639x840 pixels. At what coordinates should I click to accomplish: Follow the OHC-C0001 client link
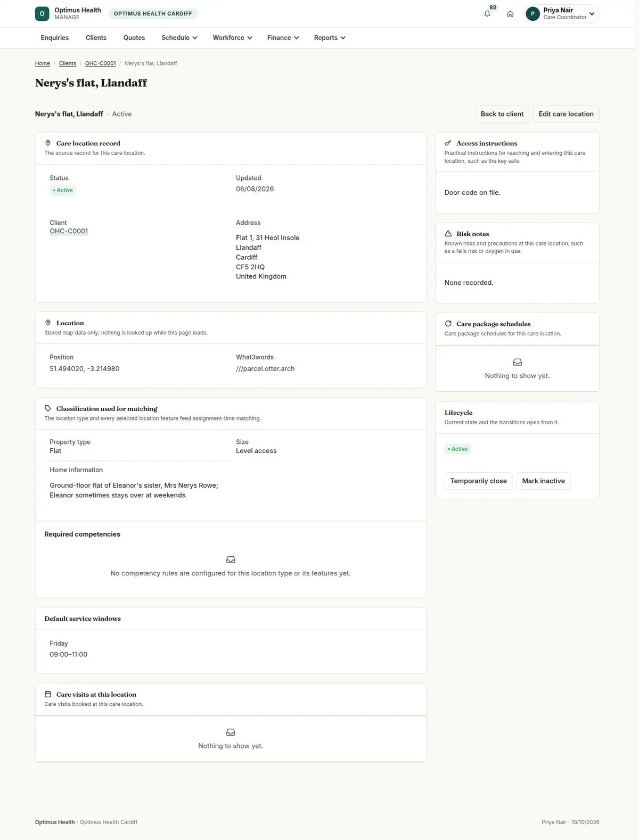69,231
